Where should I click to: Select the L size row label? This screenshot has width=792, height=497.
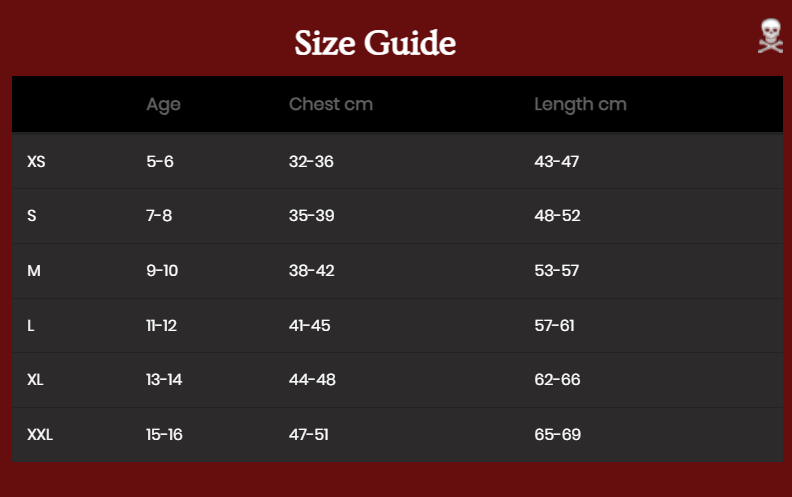[31, 326]
